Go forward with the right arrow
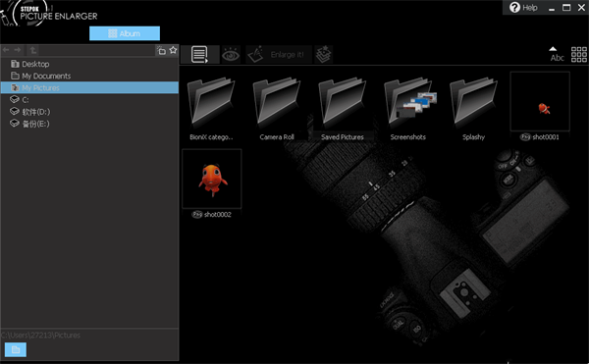The image size is (589, 364). click(x=18, y=50)
